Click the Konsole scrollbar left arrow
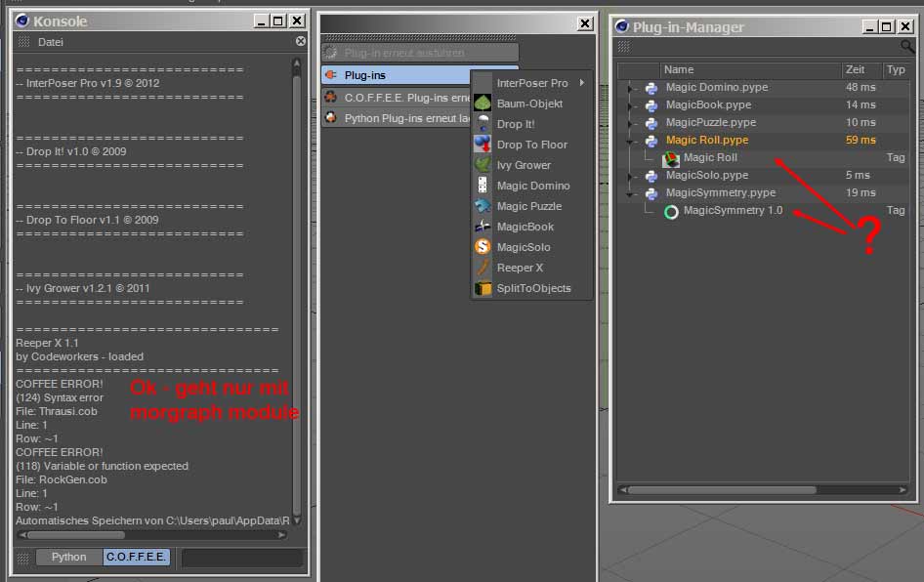 (22, 535)
